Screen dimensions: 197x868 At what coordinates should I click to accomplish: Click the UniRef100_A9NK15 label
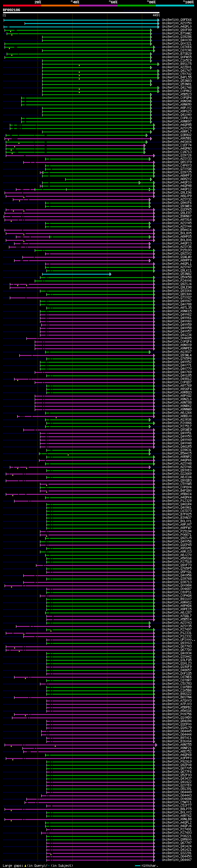click(x=176, y=311)
